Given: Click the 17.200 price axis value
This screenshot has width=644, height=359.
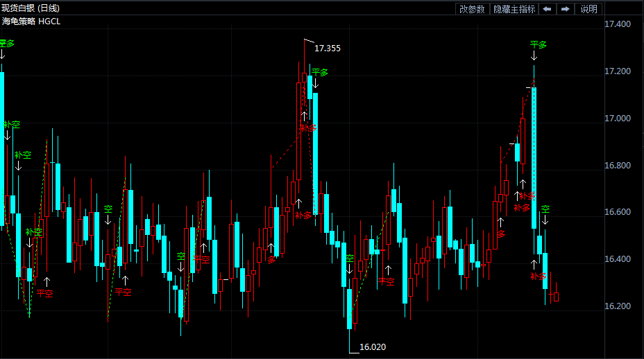Looking at the screenshot, I should [x=618, y=71].
